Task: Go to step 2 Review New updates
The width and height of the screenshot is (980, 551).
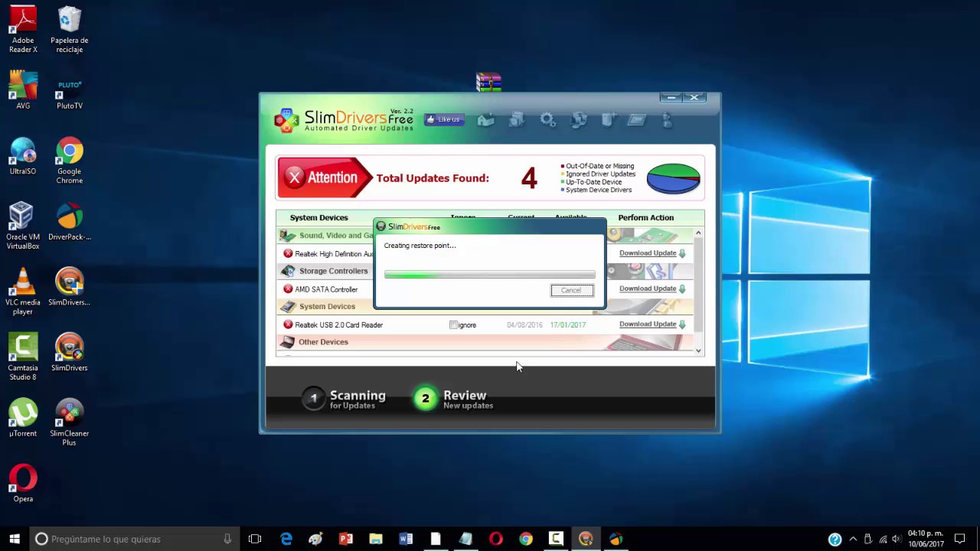Action: click(454, 399)
